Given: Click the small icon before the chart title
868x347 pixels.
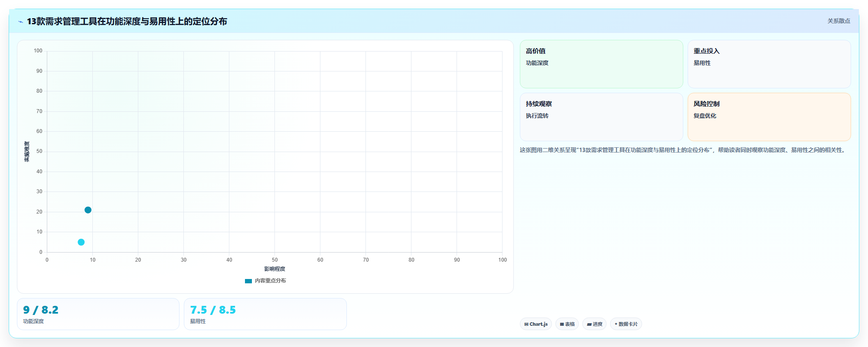Looking at the screenshot, I should pos(20,22).
